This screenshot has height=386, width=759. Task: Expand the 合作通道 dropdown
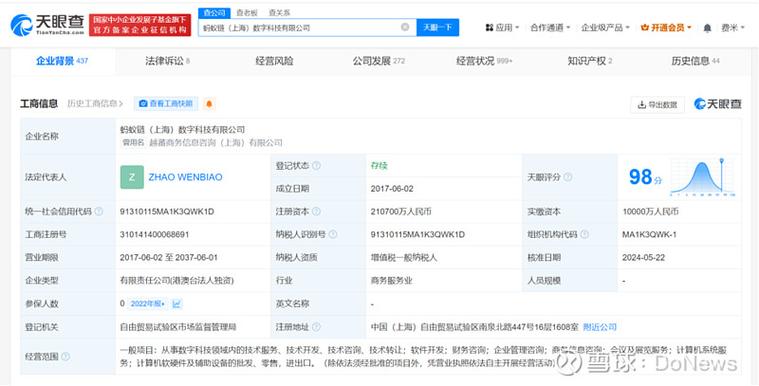550,28
